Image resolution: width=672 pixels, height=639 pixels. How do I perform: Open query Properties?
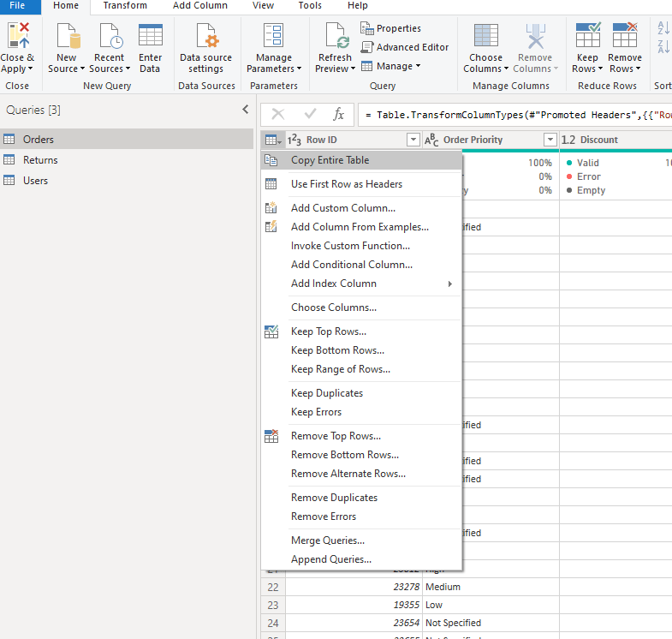[391, 28]
